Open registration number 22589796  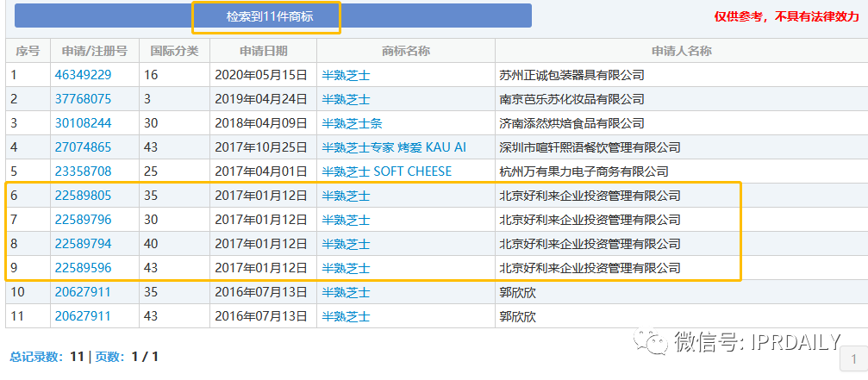click(83, 220)
